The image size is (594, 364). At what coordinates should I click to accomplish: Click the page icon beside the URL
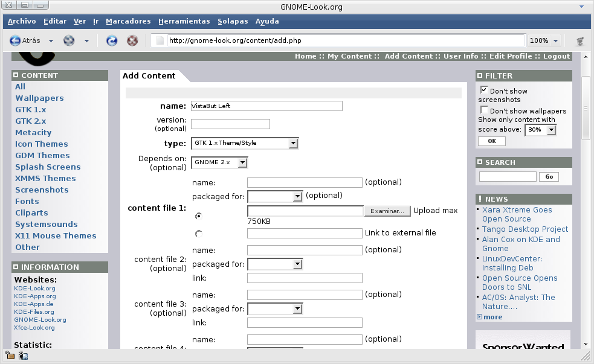click(x=160, y=40)
